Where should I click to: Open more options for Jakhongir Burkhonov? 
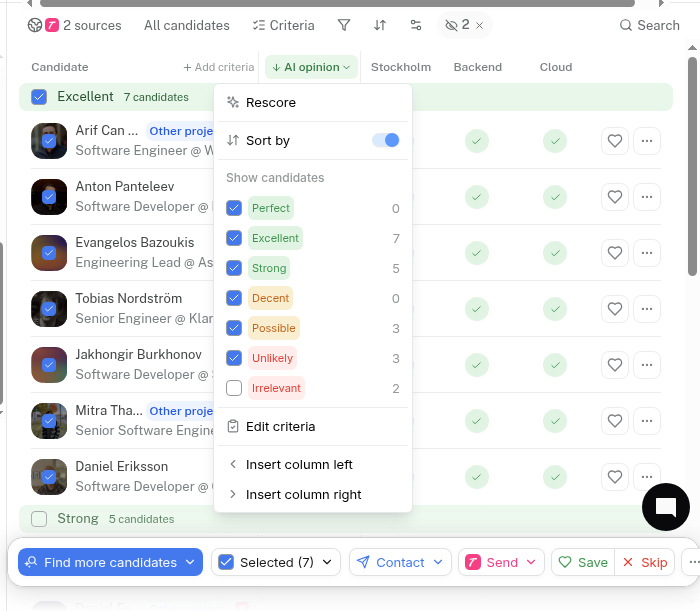pos(646,365)
